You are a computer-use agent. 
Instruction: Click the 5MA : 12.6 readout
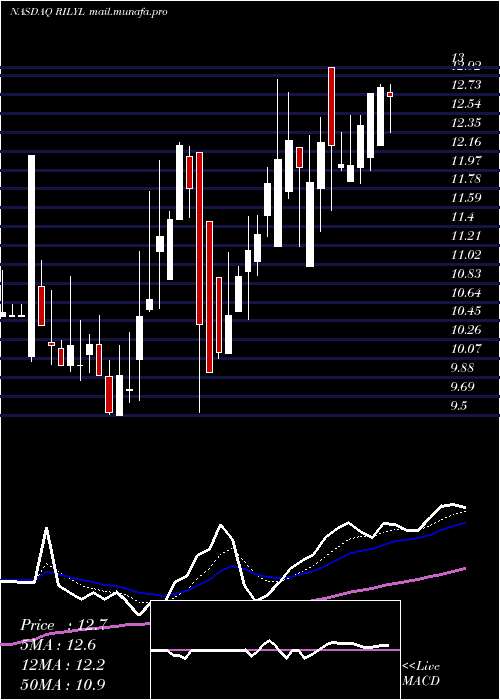tap(59, 645)
